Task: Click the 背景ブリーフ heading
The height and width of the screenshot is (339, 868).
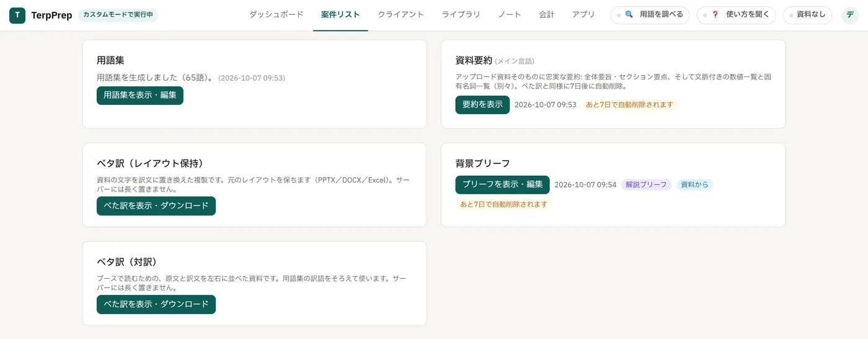Action: pyautogui.click(x=483, y=163)
